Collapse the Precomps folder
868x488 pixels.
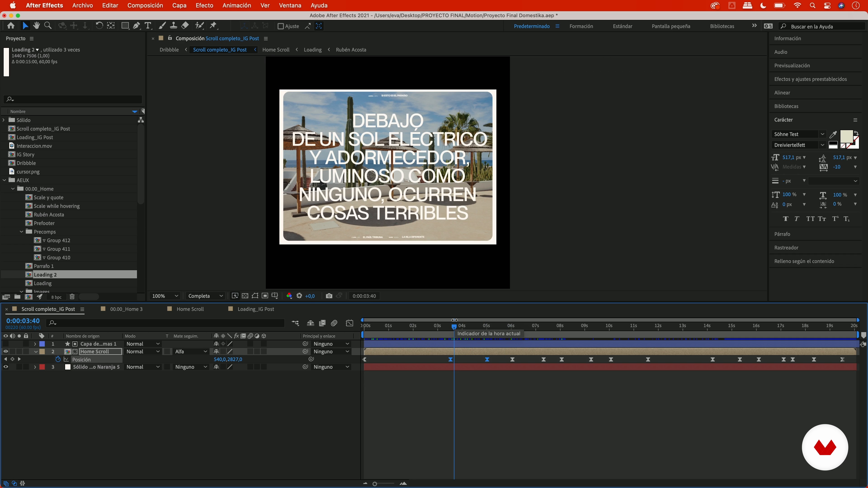(21, 232)
